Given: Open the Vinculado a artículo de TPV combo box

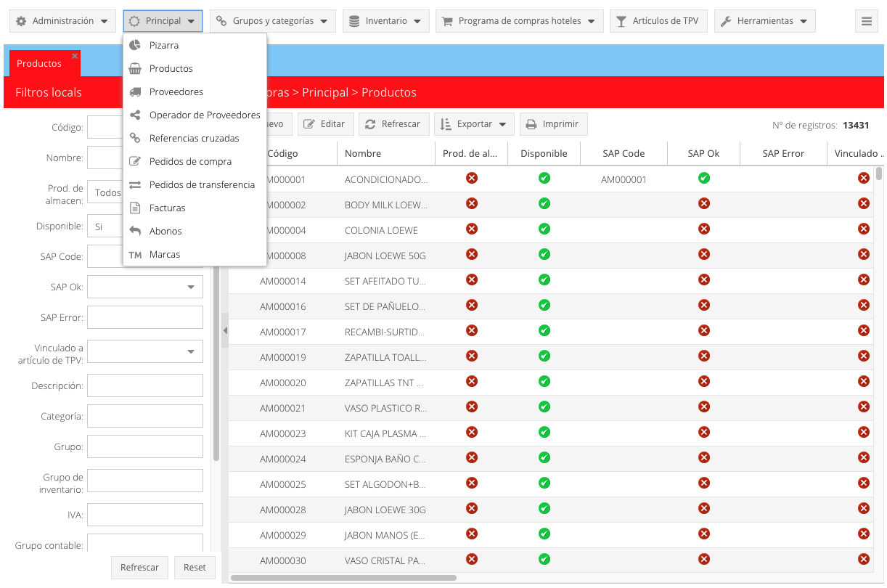Looking at the screenshot, I should (x=145, y=352).
